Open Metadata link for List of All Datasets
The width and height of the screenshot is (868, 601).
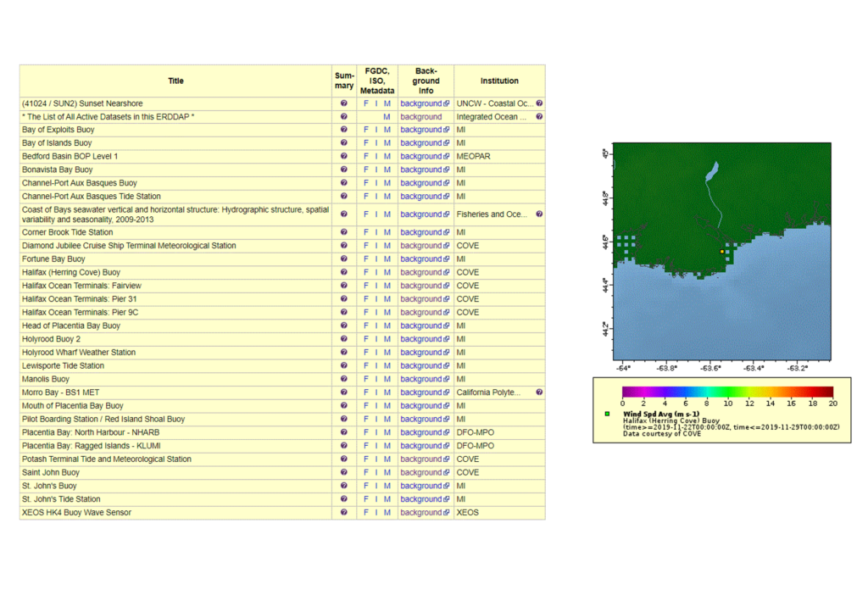pos(387,117)
